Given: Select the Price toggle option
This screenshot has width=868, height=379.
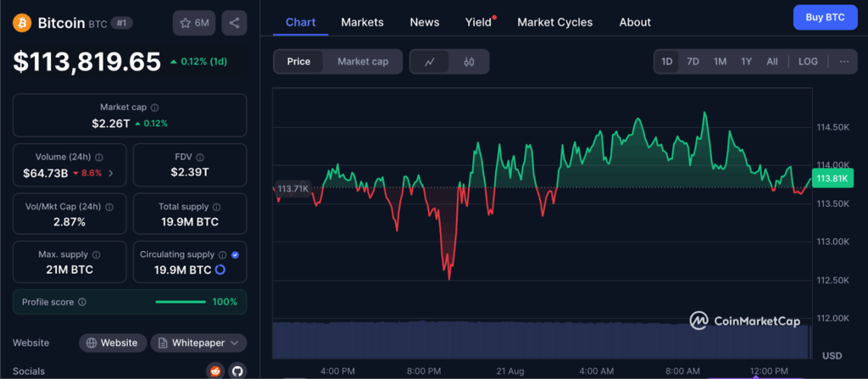Looking at the screenshot, I should [x=298, y=62].
